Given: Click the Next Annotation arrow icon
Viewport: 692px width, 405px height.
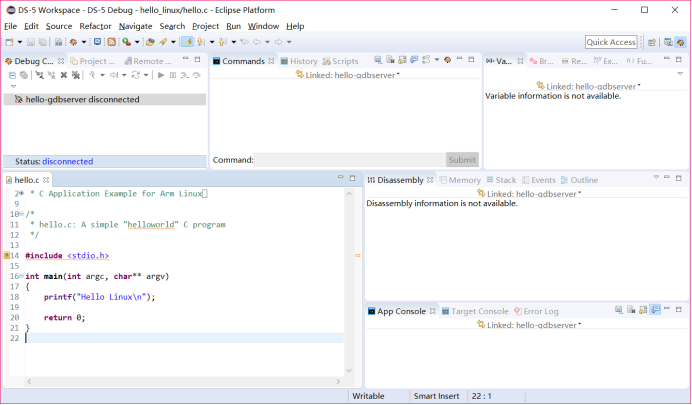Looking at the screenshot, I should coord(201,42).
